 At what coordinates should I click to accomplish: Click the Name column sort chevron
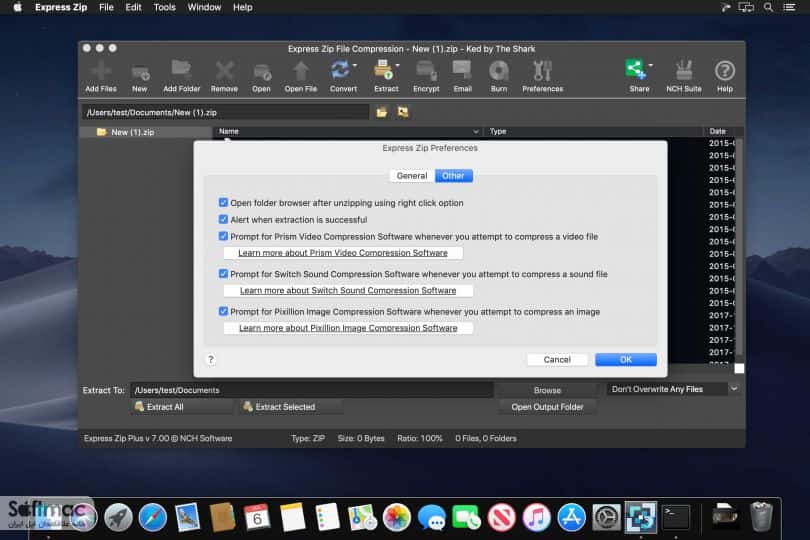475,132
